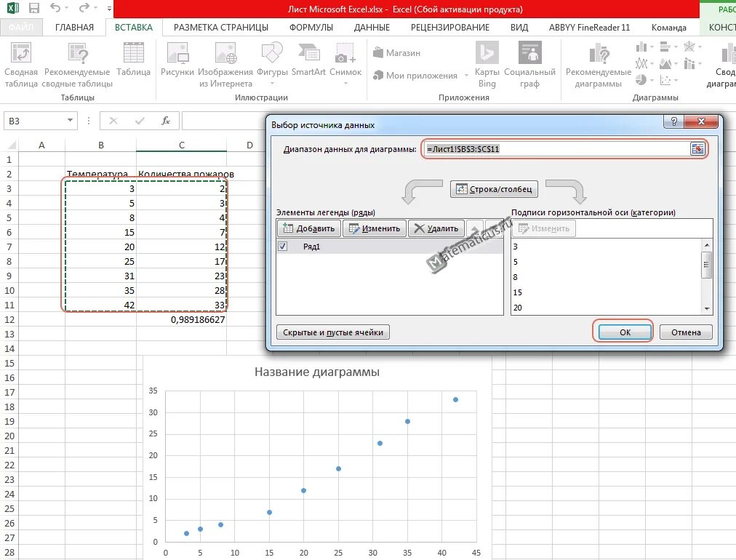Image resolution: width=736 pixels, height=560 pixels.
Task: Click Скрытые и пустые ячейки button
Action: point(333,332)
